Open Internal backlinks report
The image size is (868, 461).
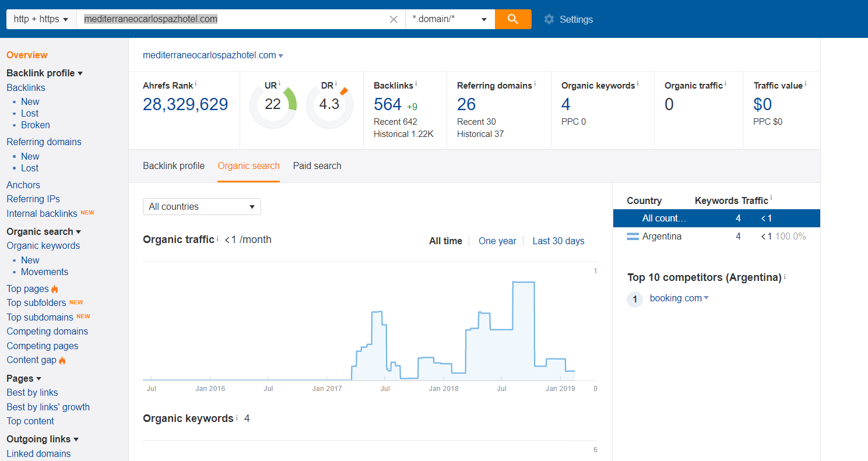(42, 214)
